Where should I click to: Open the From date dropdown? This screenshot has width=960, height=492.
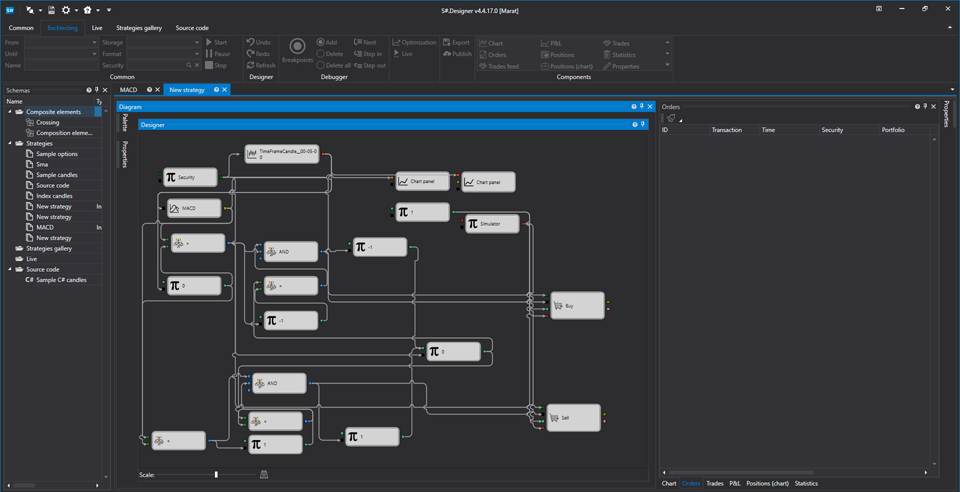click(x=94, y=43)
